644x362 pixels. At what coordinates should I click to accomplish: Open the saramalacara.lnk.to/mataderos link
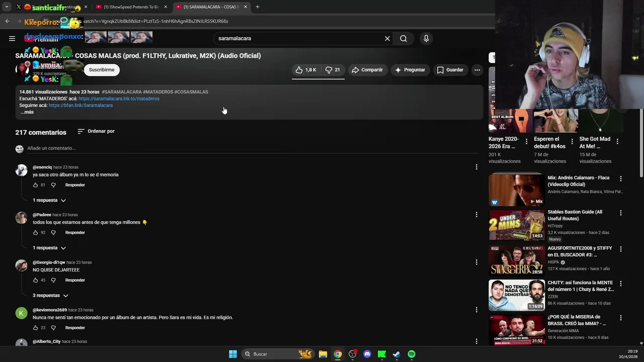click(x=119, y=99)
